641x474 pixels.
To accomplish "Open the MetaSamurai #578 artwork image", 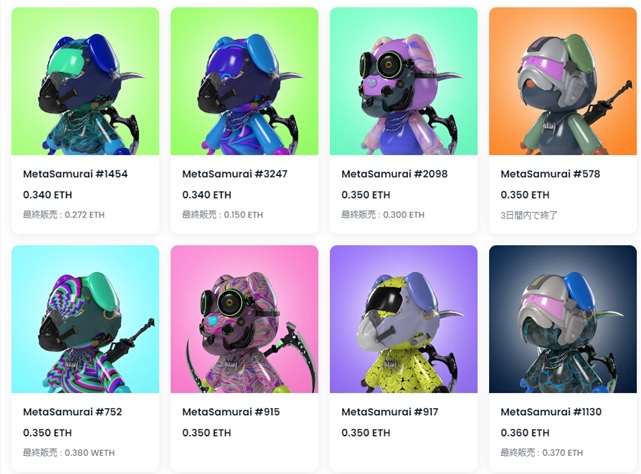I will (563, 81).
